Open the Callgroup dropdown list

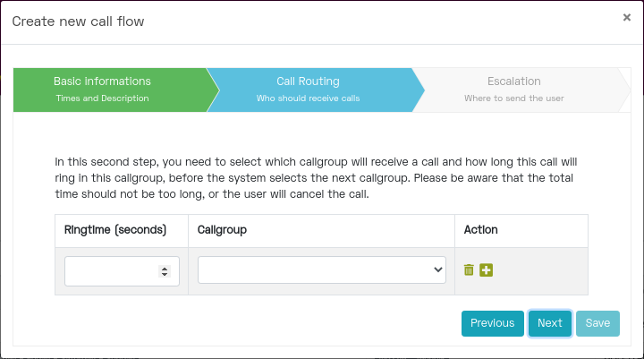tap(322, 270)
